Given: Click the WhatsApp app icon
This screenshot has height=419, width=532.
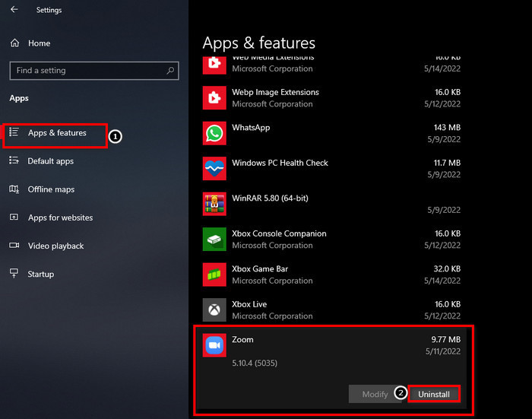Looking at the screenshot, I should coord(214,133).
